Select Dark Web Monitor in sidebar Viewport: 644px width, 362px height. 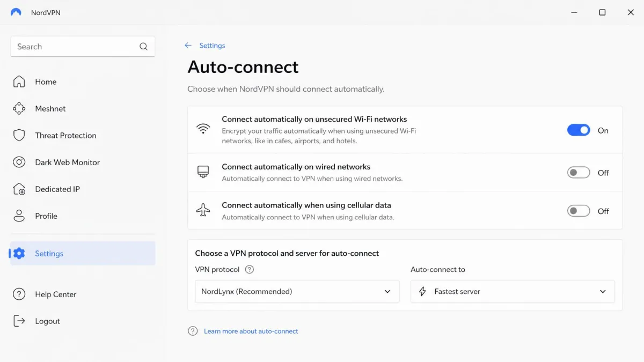point(83,162)
